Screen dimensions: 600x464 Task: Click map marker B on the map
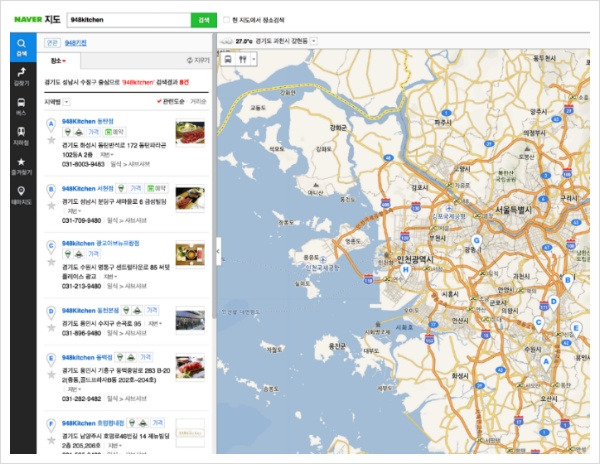(567, 282)
